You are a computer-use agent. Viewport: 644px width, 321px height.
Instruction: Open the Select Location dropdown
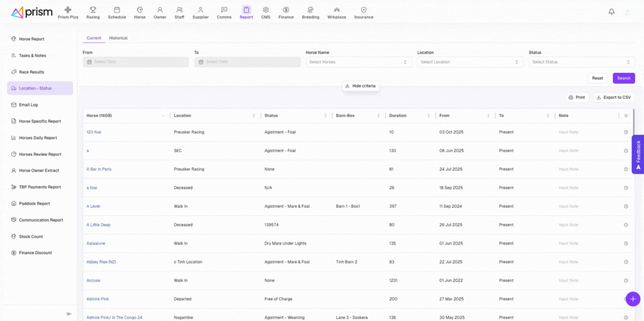470,62
